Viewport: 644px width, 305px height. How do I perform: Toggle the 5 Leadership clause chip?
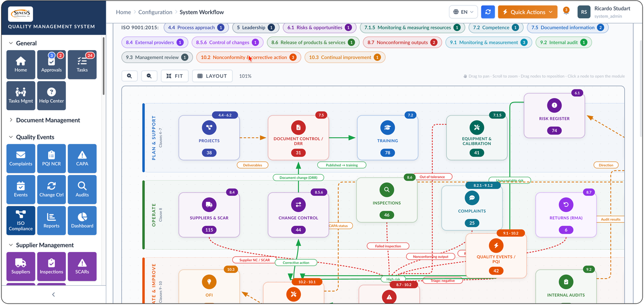point(255,28)
